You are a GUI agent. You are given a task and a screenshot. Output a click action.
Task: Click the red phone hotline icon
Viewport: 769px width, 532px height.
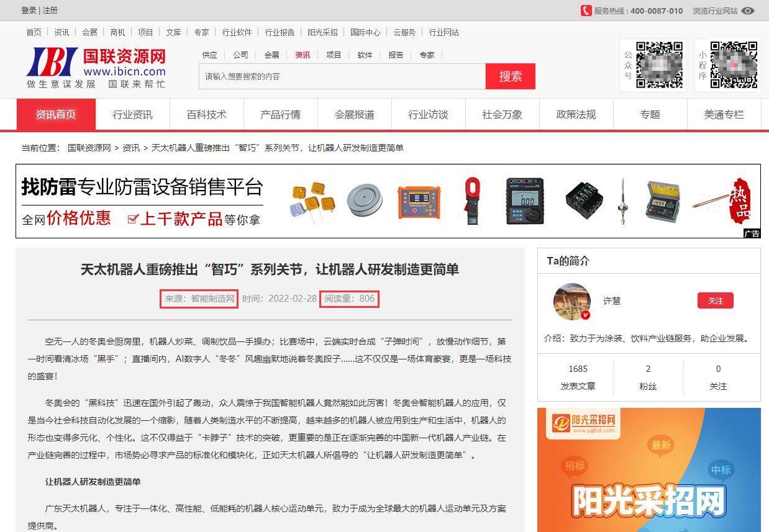coord(586,11)
